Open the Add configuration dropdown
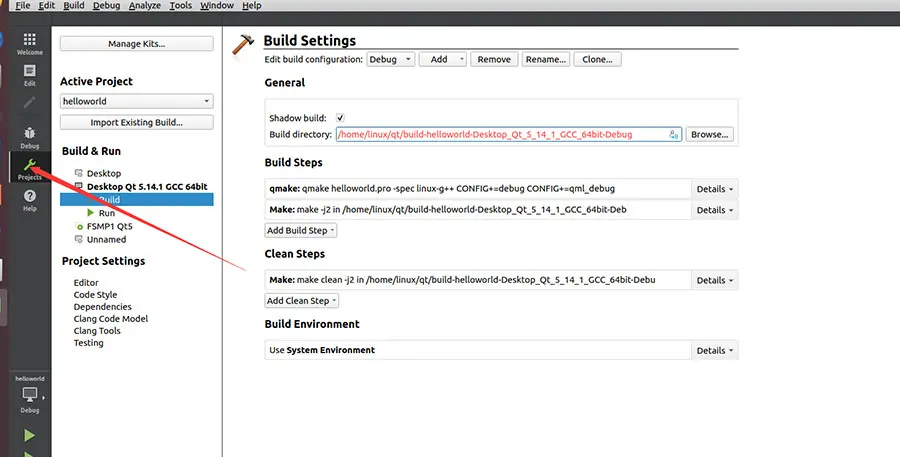The image size is (900, 457). pos(443,59)
